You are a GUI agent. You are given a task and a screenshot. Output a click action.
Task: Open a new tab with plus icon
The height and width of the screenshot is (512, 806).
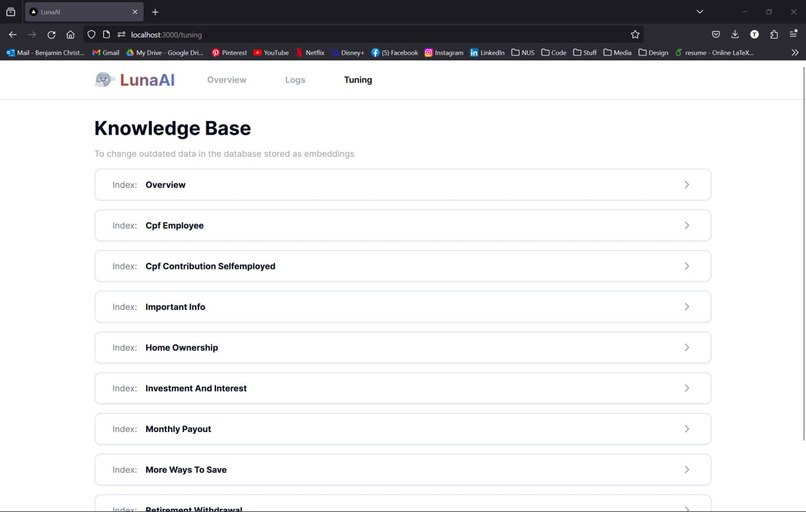click(x=155, y=12)
